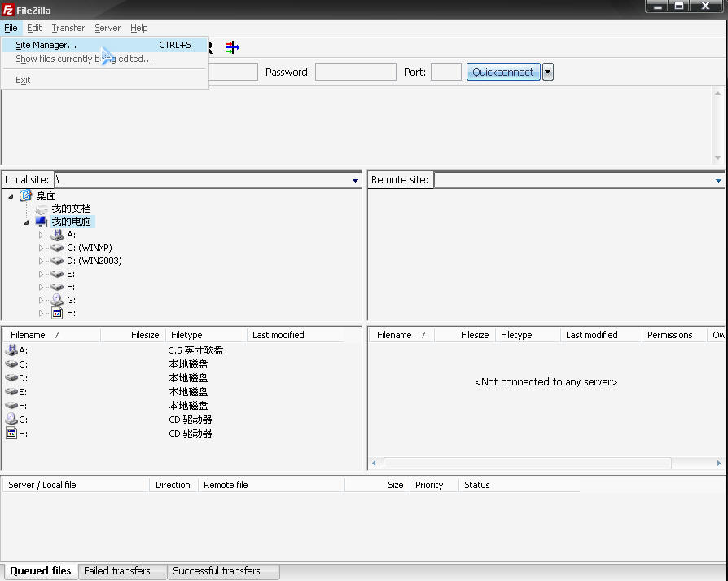Focus the Port input field
This screenshot has width=728, height=581.
(445, 72)
